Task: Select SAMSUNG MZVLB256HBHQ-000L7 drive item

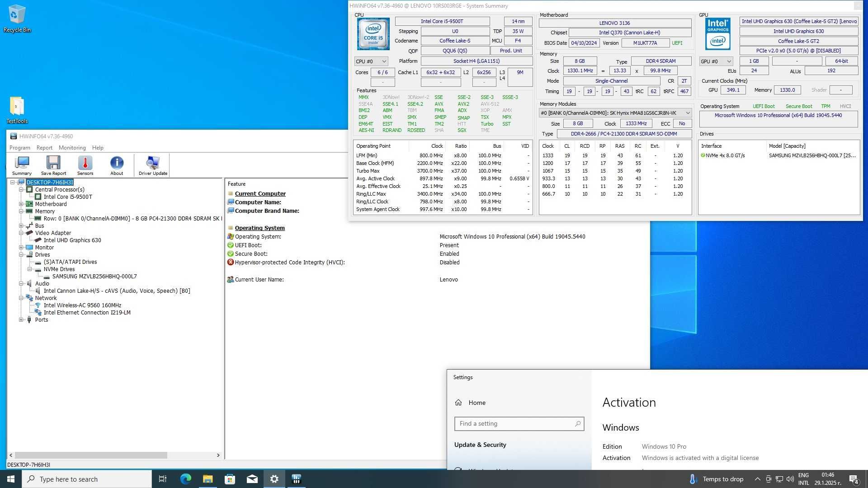Action: [x=94, y=277]
